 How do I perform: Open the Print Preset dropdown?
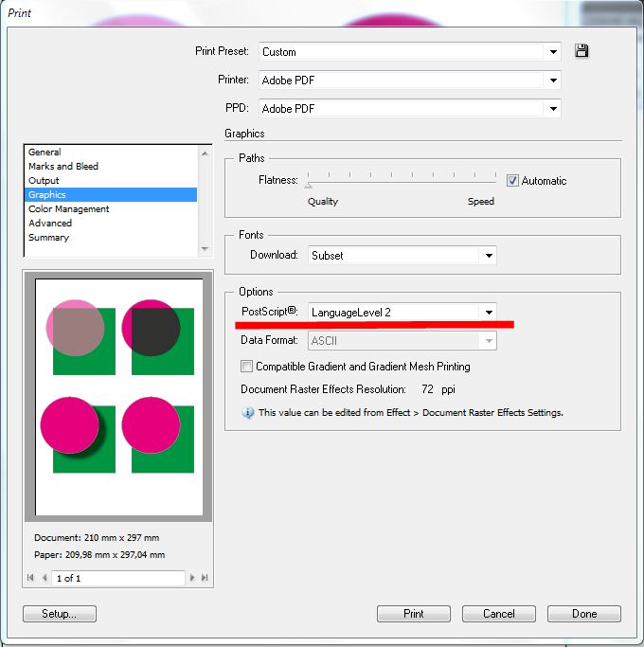tap(410, 51)
